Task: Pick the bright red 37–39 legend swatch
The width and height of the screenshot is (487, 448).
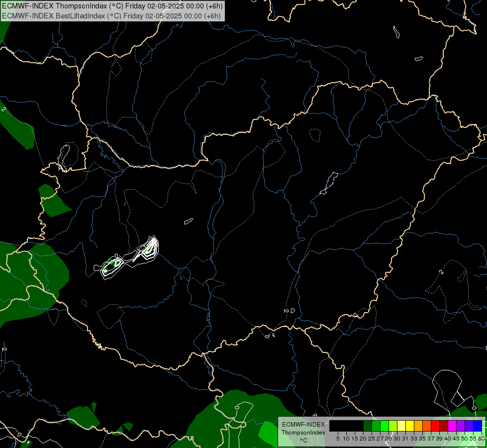Action: pos(435,426)
